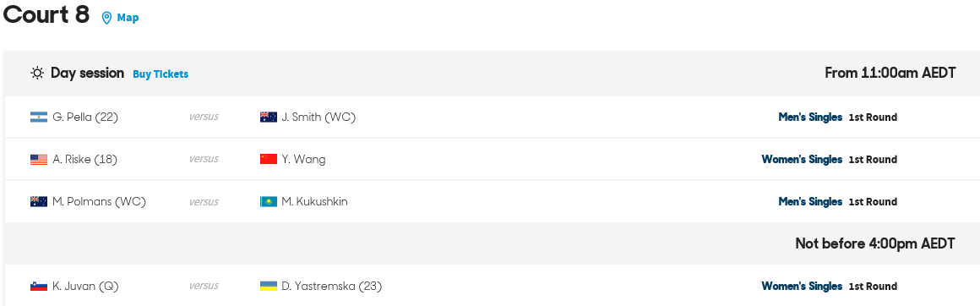Click the Court 8 heading
The height and width of the screenshot is (306, 980).
click(x=46, y=14)
